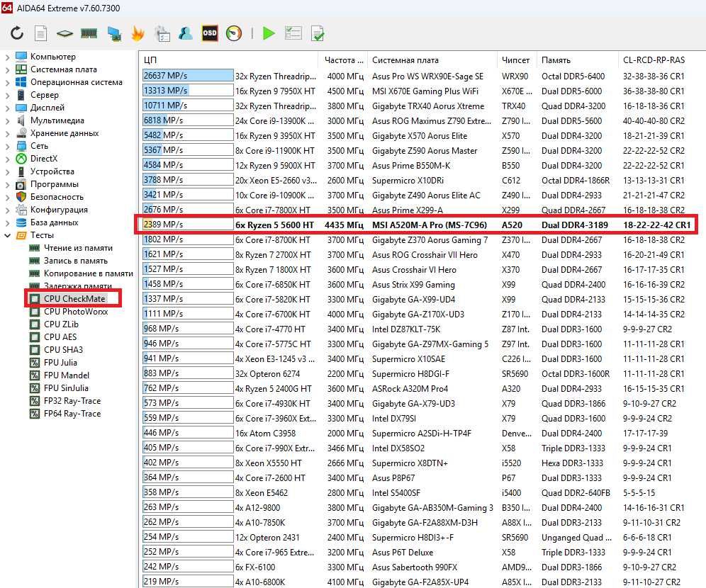Click Asus ROG Crosshair VII Hero cell
The height and width of the screenshot is (588, 706).
(425, 254)
